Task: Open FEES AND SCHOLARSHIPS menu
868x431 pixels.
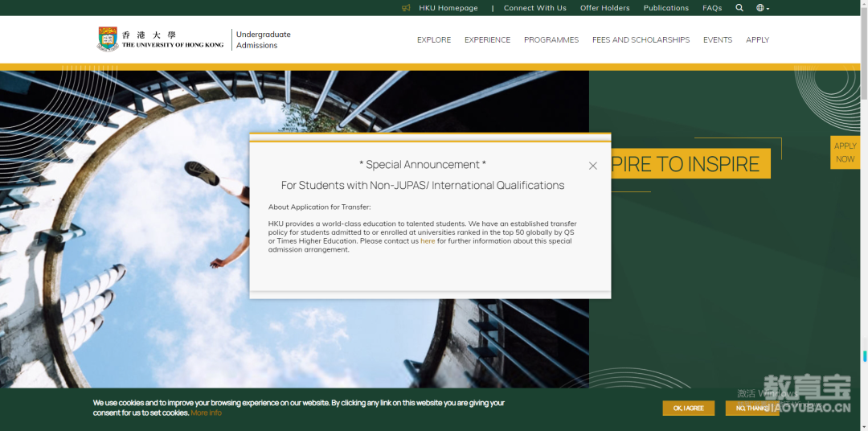Action: click(x=641, y=40)
